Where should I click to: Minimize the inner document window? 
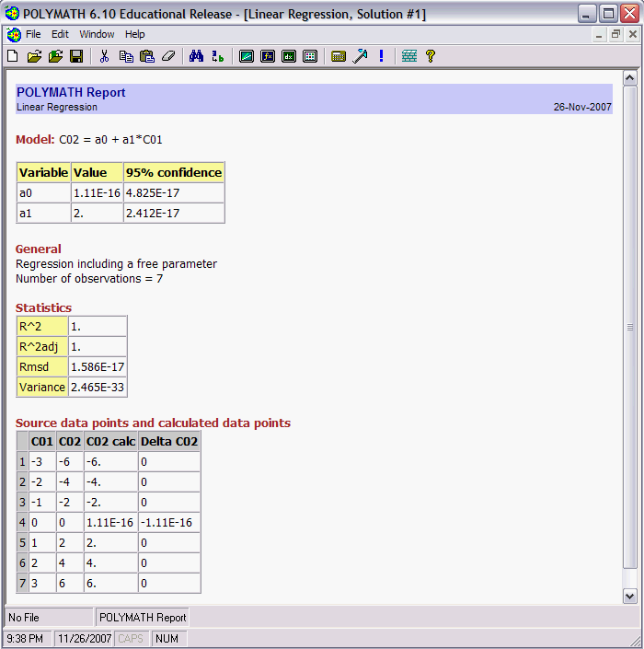click(600, 34)
